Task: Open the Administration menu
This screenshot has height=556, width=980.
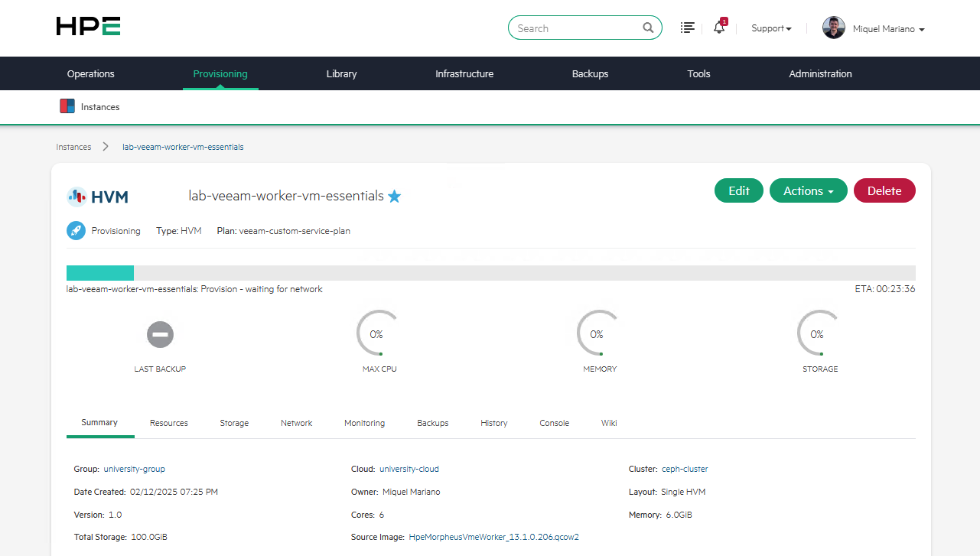Action: click(820, 73)
